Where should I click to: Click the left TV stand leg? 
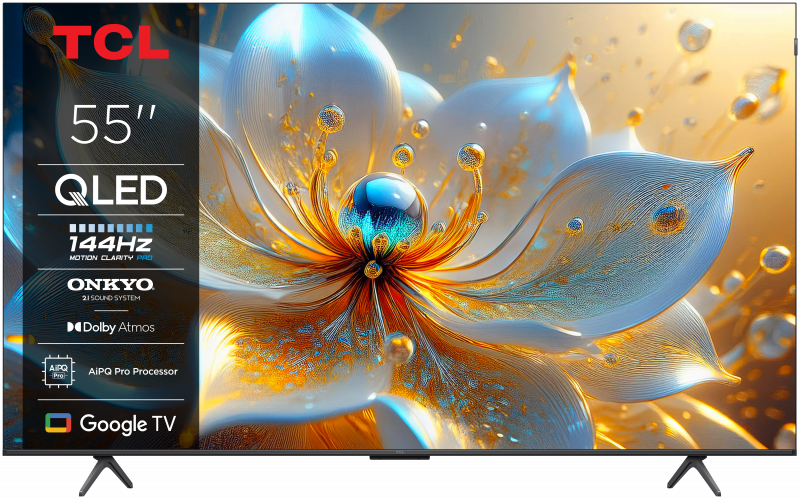pyautogui.click(x=112, y=467)
